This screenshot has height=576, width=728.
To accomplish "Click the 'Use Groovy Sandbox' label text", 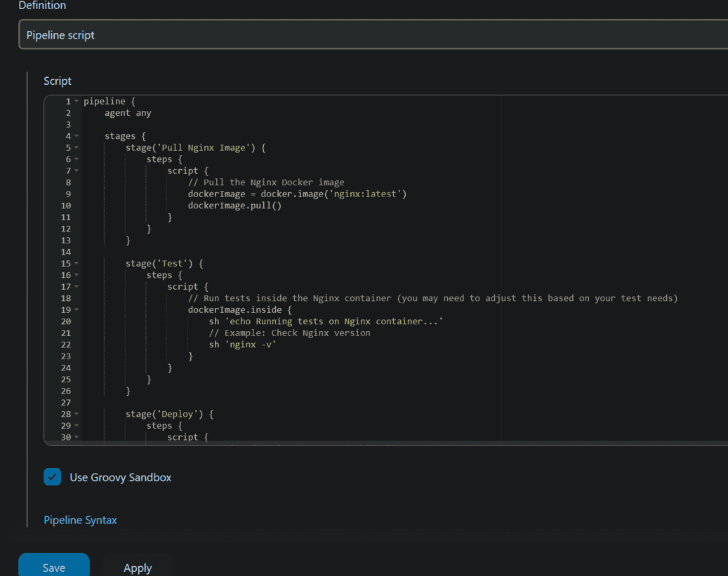I will coord(120,477).
